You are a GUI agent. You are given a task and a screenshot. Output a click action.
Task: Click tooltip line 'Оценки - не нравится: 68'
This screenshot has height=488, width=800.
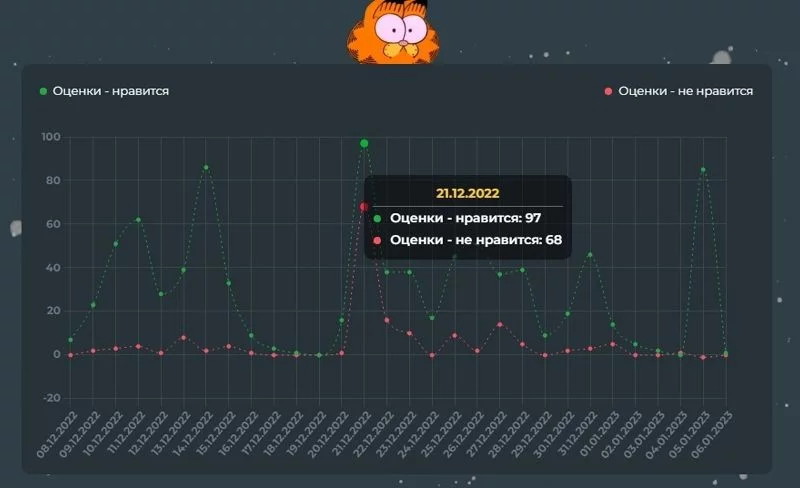point(468,240)
